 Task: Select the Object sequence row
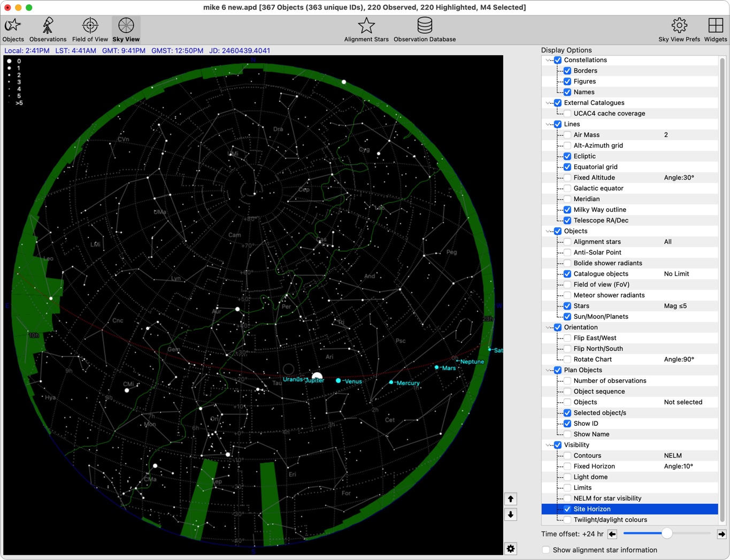[x=629, y=392]
